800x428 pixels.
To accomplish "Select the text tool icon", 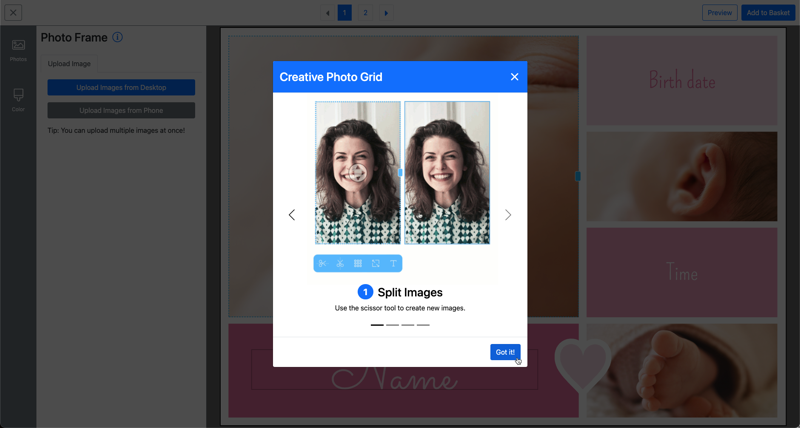I will pos(394,263).
